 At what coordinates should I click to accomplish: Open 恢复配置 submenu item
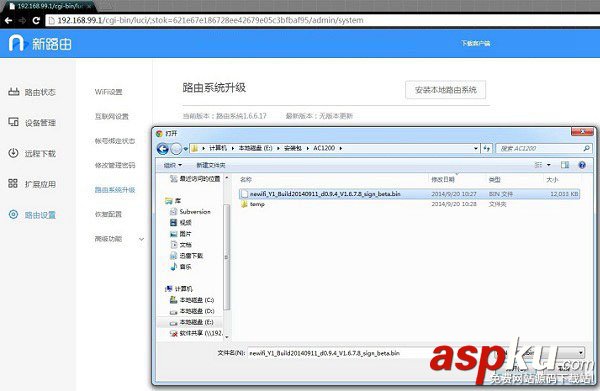(108, 214)
